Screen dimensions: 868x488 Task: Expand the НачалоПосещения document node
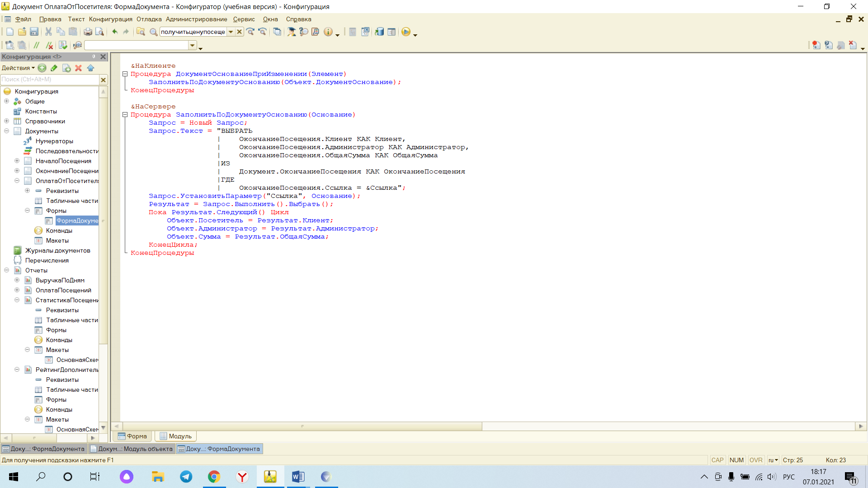click(x=17, y=161)
